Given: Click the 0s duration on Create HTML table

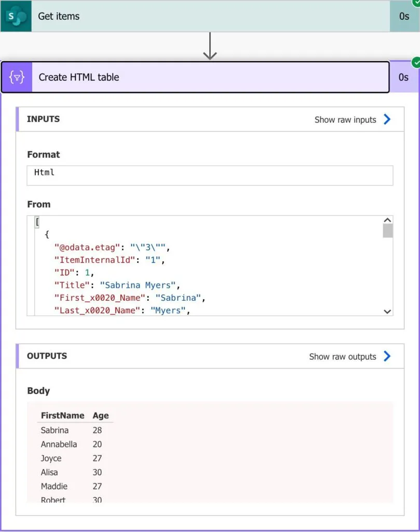Looking at the screenshot, I should [403, 77].
